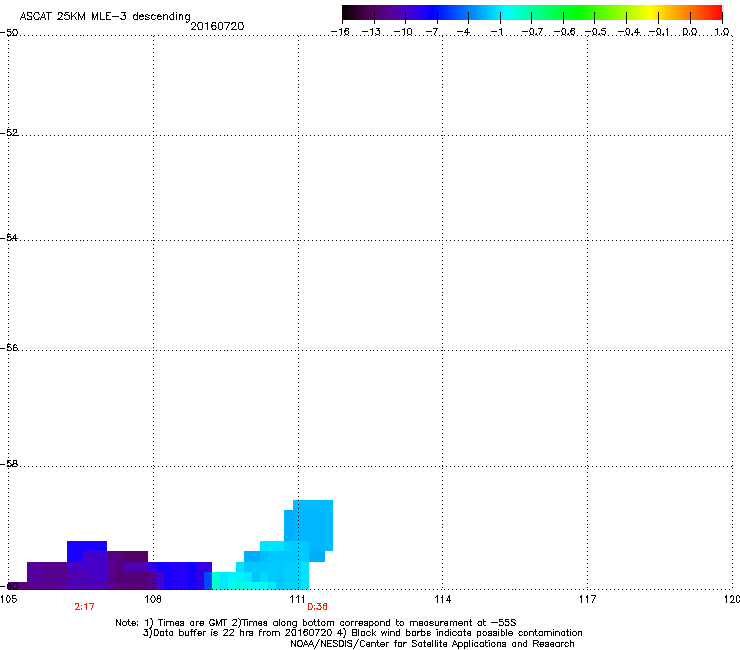Click the NOAA/NESDIS credit line
This screenshot has width=740, height=650.
pyautogui.click(x=432, y=643)
